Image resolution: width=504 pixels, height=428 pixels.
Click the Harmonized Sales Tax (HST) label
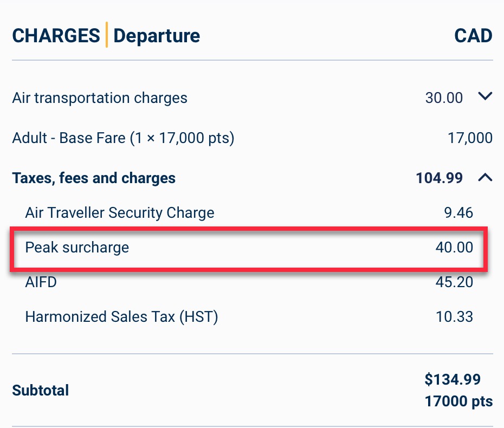[x=121, y=316]
